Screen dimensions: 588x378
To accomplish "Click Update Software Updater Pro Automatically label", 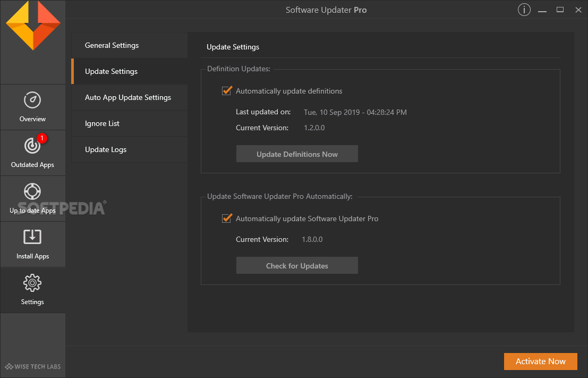I will 280,196.
